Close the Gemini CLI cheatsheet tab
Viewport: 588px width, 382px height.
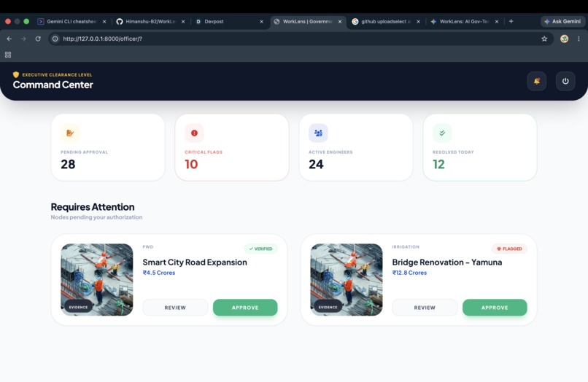[104, 22]
